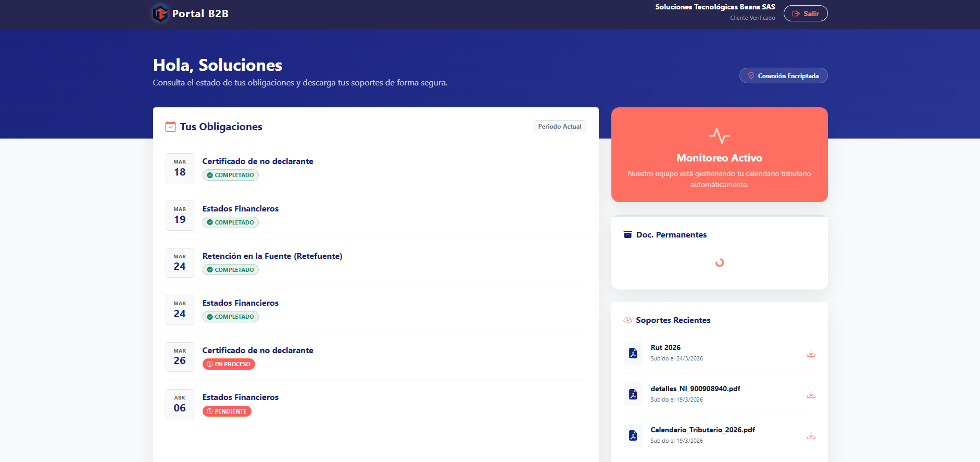This screenshot has height=462, width=980.
Task: Open Certificado de no declarante due MAR 26
Action: tap(258, 351)
